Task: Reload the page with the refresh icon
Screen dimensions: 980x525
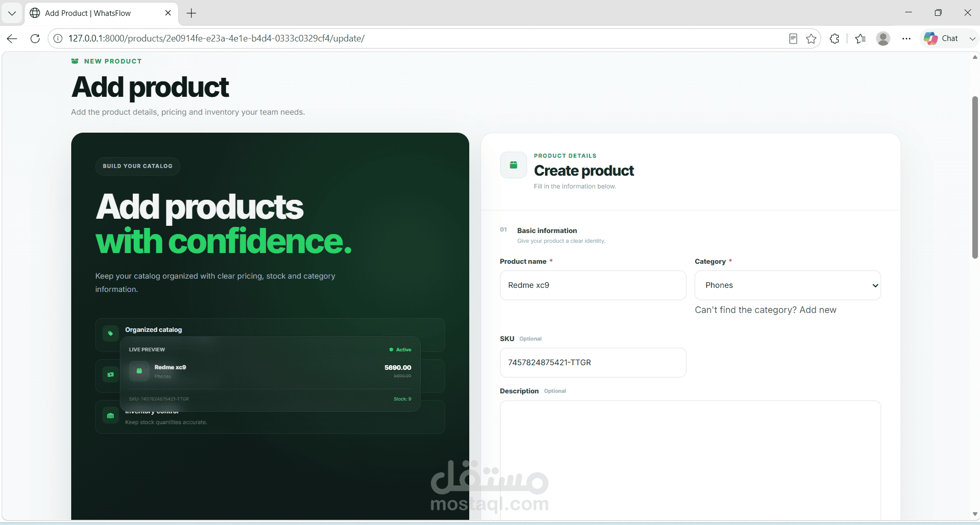Action: pyautogui.click(x=35, y=38)
